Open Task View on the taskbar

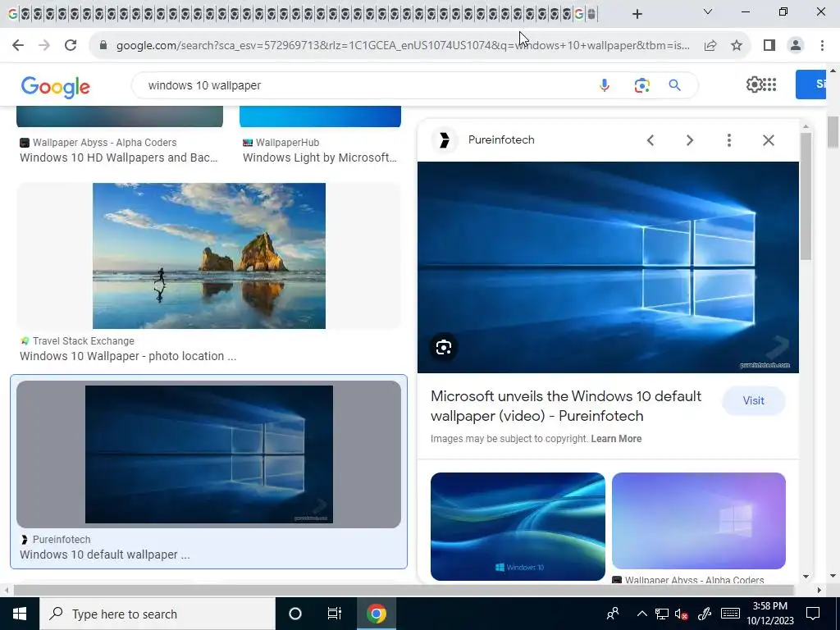[335, 614]
